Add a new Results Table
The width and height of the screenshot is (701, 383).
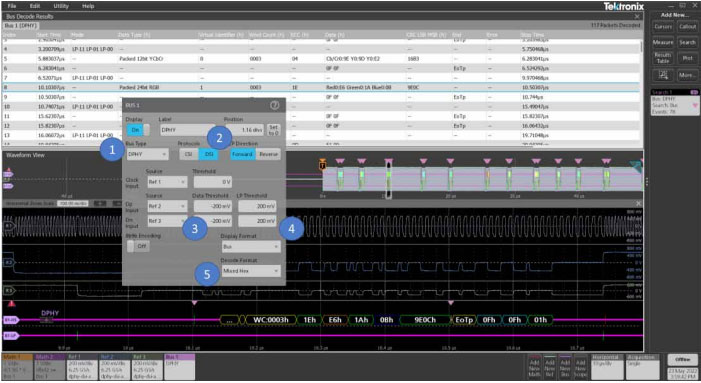click(x=663, y=58)
